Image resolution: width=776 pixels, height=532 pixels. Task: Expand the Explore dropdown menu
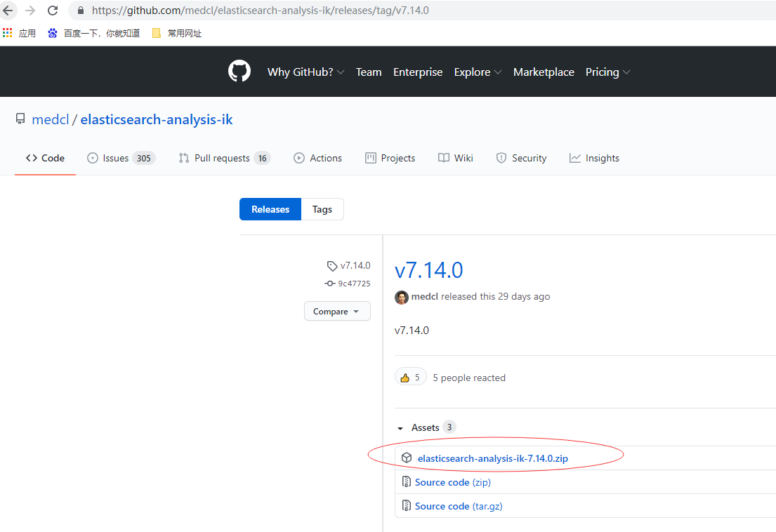click(478, 72)
